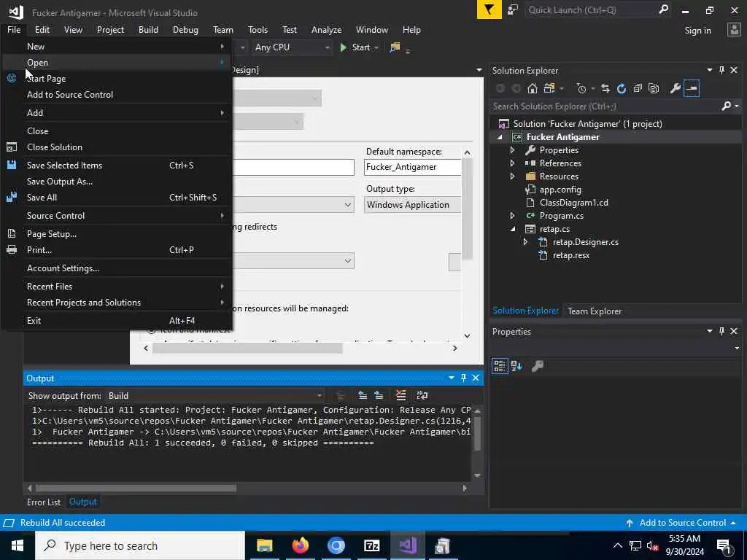
Task: Click the Windows Start button
Action: (18, 545)
